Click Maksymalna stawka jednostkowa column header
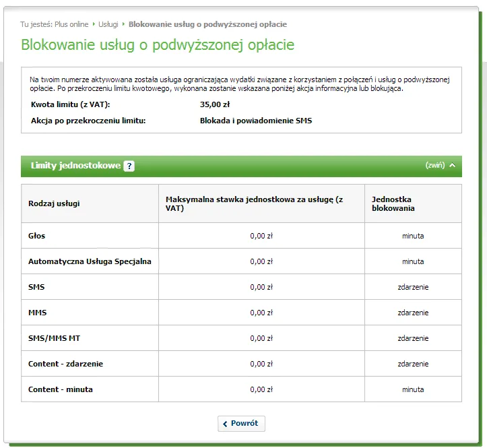 pyautogui.click(x=254, y=203)
